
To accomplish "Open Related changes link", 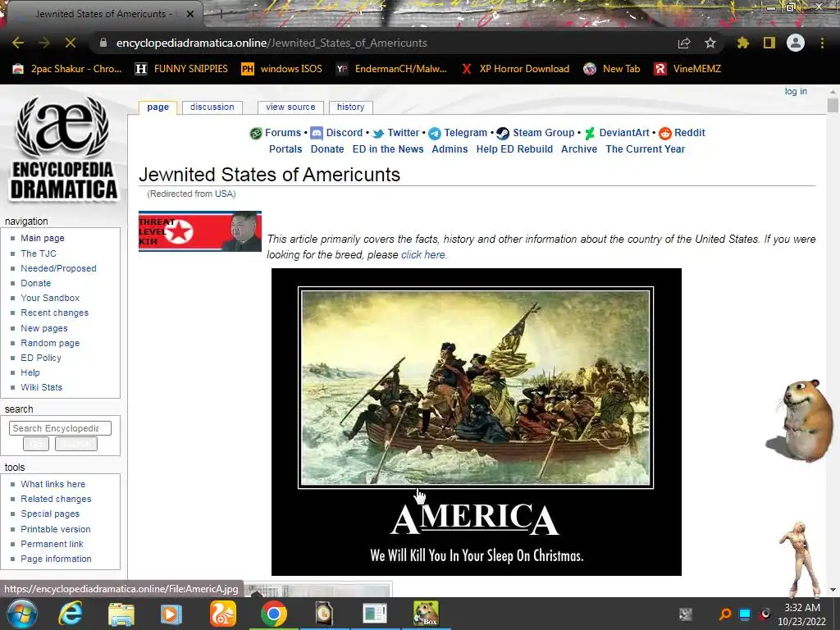I will click(56, 500).
